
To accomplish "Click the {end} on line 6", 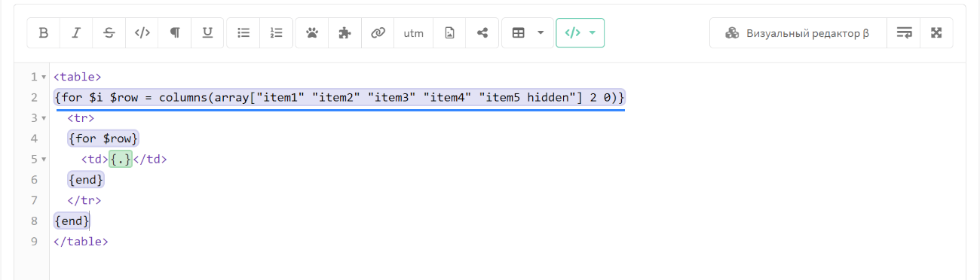I will point(85,180).
